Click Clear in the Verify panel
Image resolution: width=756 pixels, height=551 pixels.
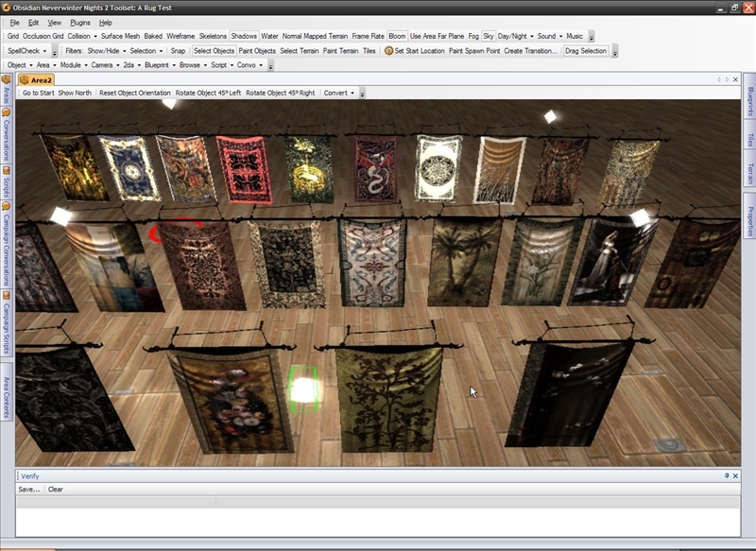click(x=56, y=490)
